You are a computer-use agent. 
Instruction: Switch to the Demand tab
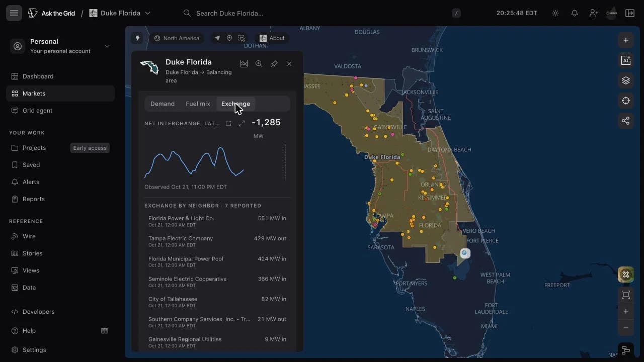[x=163, y=104]
